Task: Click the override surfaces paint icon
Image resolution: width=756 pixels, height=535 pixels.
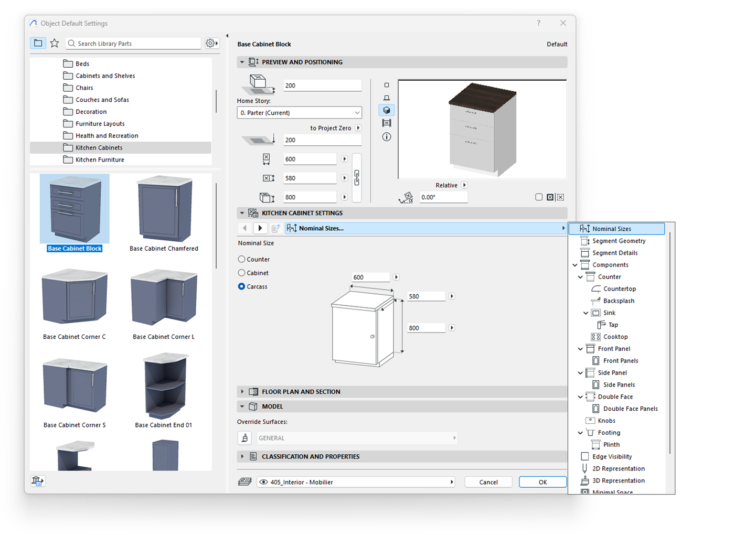Action: [x=244, y=438]
